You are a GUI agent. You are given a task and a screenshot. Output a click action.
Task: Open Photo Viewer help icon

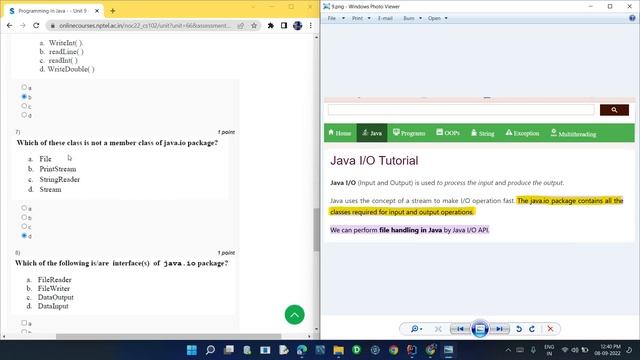(x=632, y=18)
